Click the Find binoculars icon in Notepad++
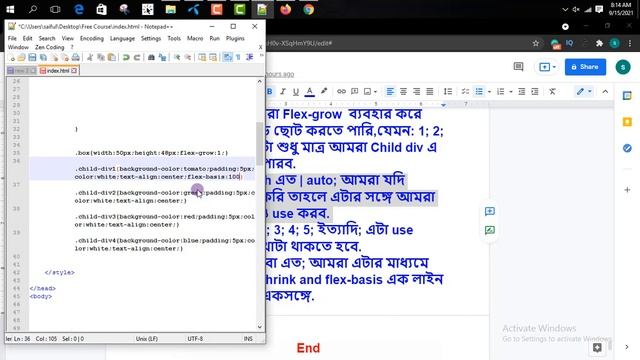The width and height of the screenshot is (640, 360). click(151, 58)
